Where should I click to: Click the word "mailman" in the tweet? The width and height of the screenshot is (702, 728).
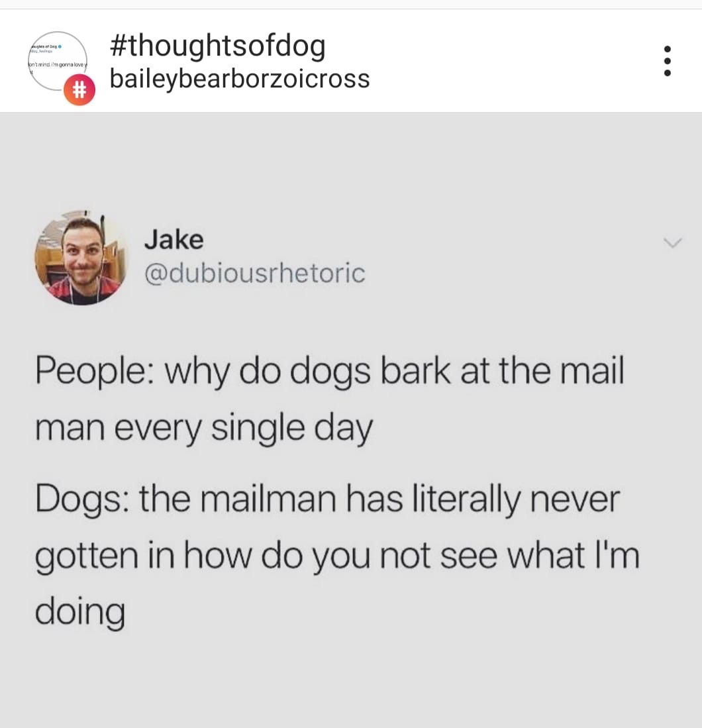coord(268,499)
